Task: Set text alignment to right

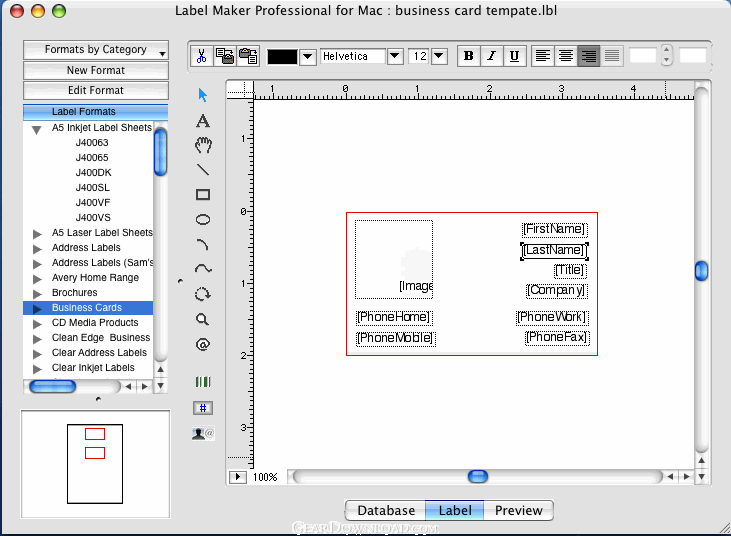Action: click(588, 56)
